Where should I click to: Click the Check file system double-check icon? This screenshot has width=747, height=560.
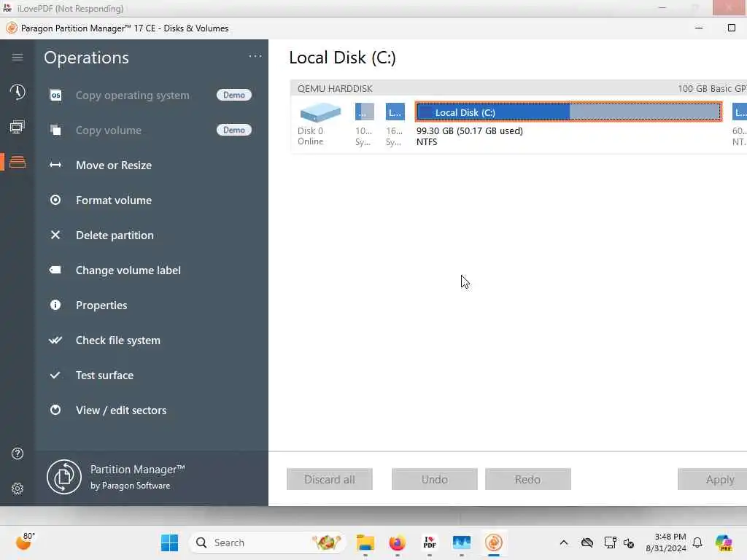click(x=55, y=340)
